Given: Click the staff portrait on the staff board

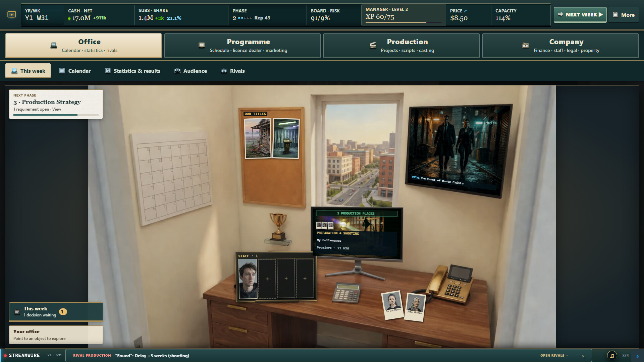Looking at the screenshot, I should point(248,279).
